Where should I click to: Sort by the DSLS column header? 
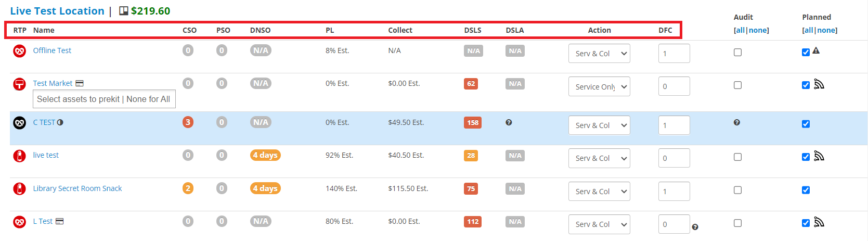pos(472,30)
